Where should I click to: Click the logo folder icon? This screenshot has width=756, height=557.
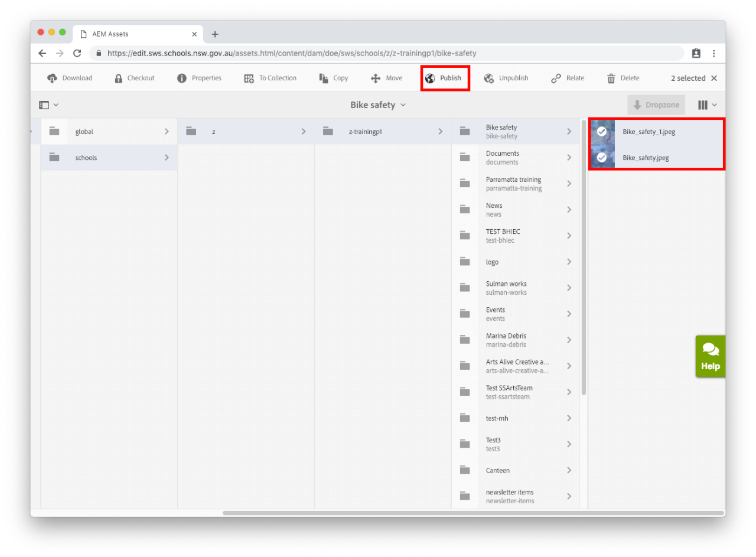[x=465, y=262]
